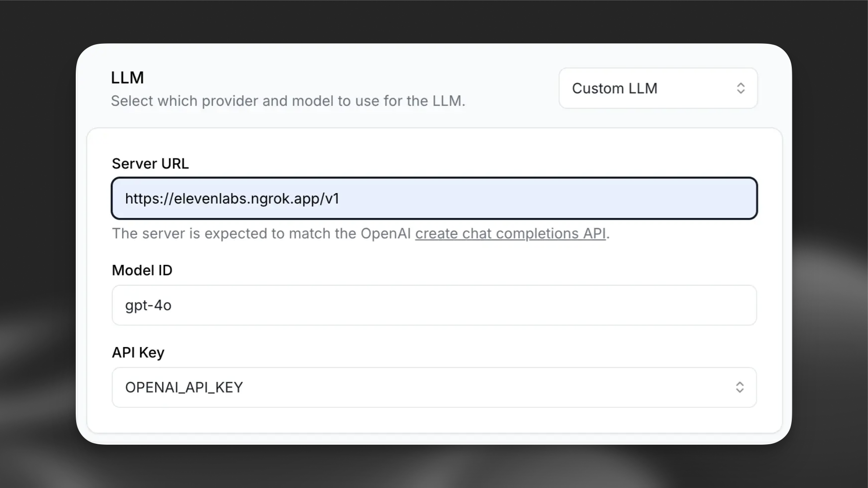
Task: Click the gpt-4o text in Model ID
Action: tap(148, 305)
